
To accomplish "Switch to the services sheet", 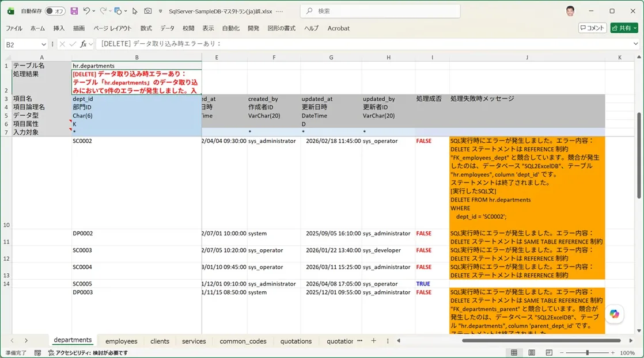I will (194, 341).
